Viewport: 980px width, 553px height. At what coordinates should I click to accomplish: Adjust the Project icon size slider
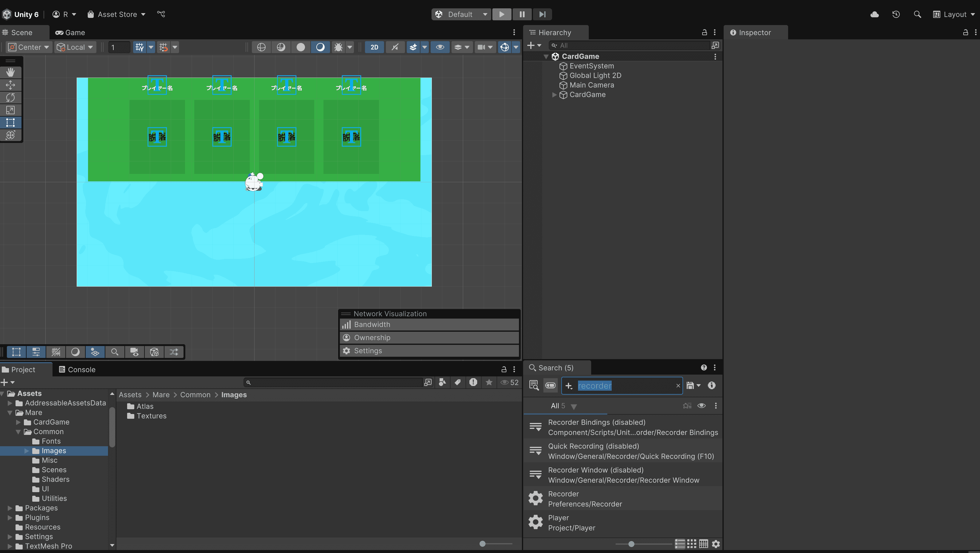pos(483,543)
